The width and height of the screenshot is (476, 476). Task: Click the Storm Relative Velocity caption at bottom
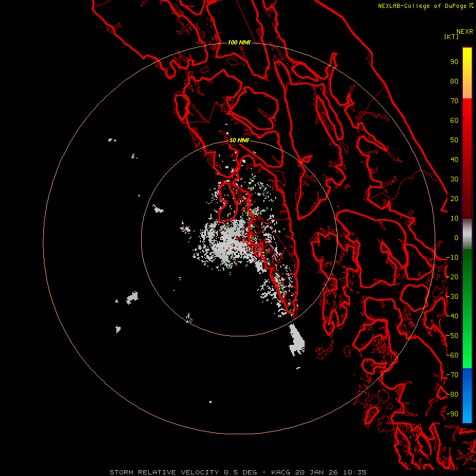tap(238, 472)
